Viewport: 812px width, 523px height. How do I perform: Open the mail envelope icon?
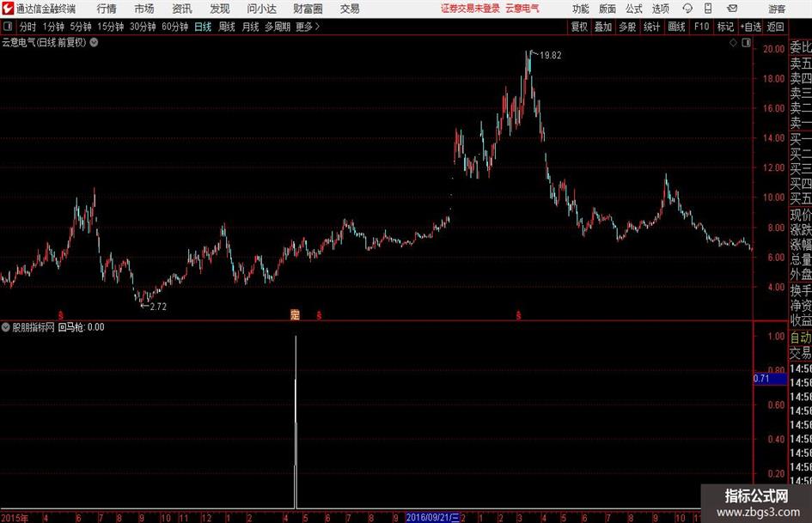pos(732,9)
